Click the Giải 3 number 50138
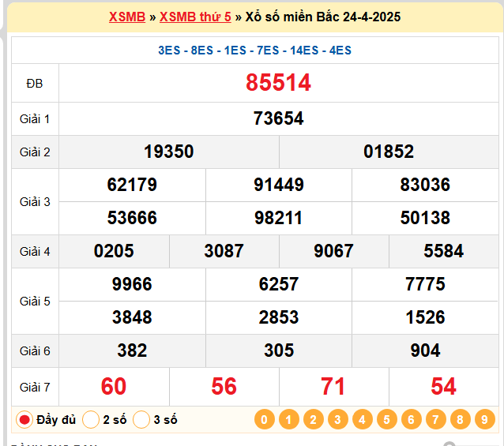The height and width of the screenshot is (446, 504). click(x=425, y=218)
